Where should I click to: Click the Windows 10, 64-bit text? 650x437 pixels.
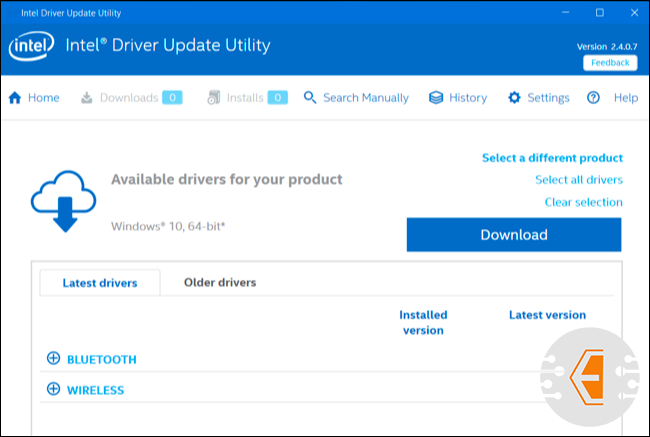coord(168,226)
